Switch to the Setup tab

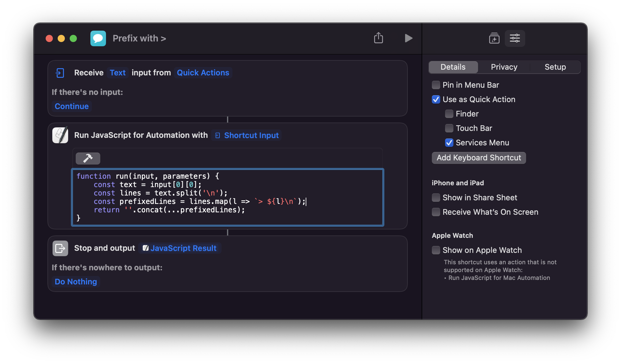point(555,67)
